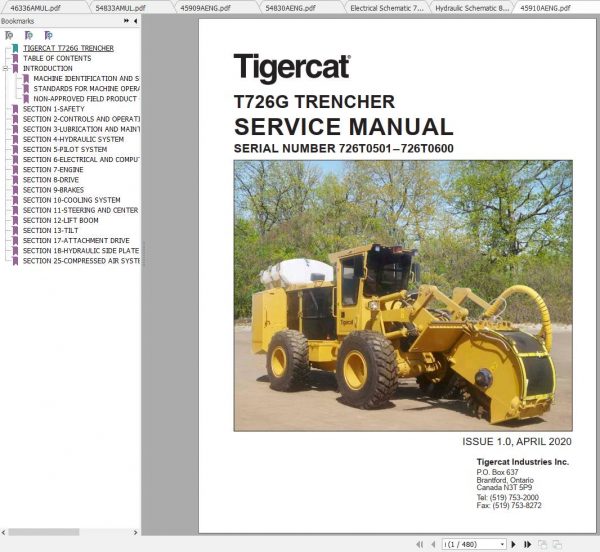
Task: Open the page number dropdown arrow
Action: point(502,544)
